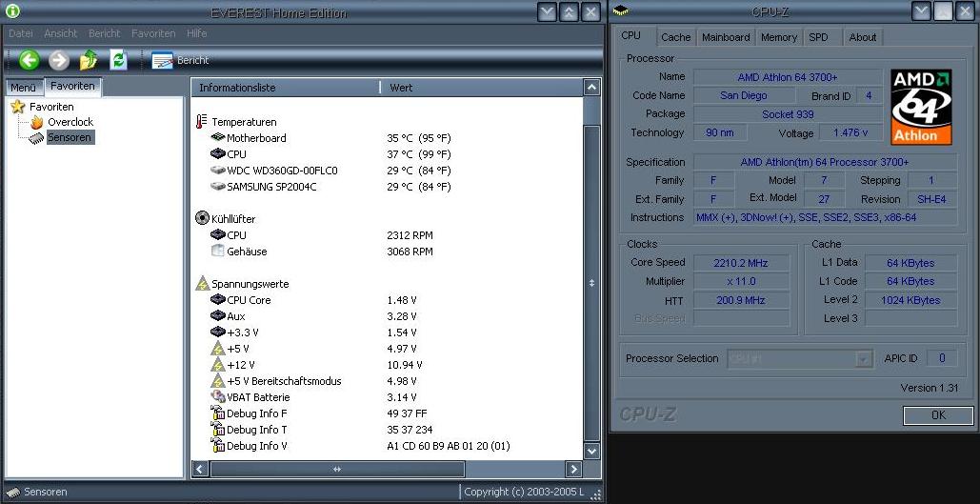
Task: Click the CPU-Z chip icon in title bar
Action: pos(620,10)
